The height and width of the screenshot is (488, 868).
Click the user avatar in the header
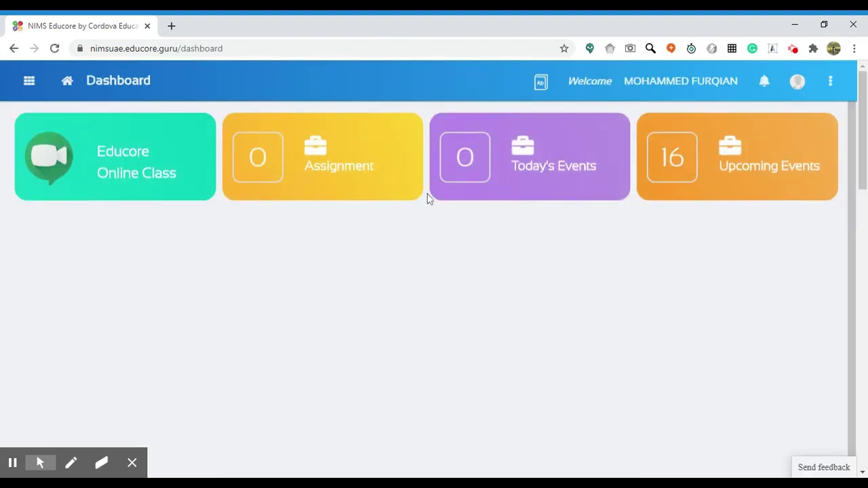click(797, 81)
